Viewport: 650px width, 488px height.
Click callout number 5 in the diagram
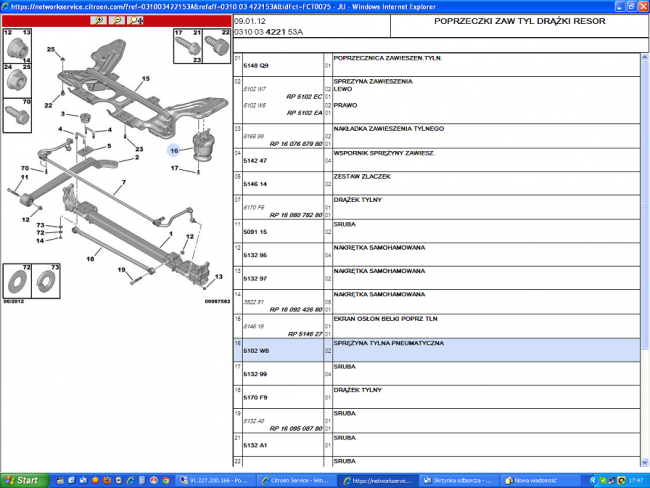(109, 146)
